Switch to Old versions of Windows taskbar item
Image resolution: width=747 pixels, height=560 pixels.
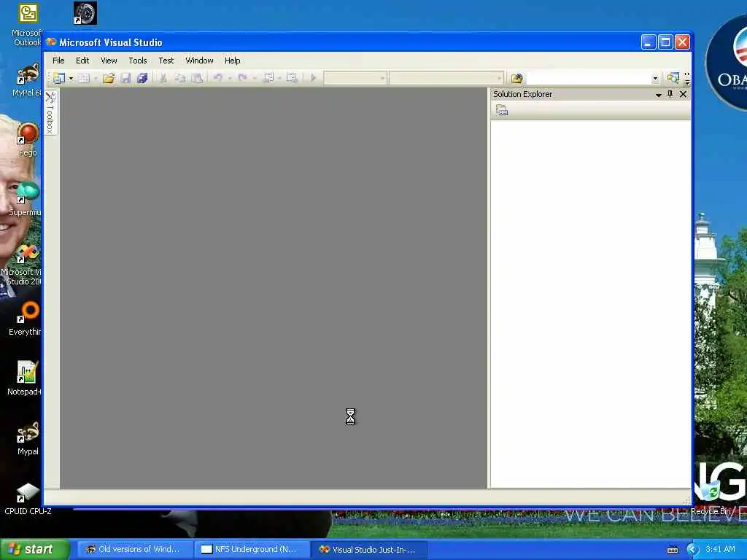(x=135, y=550)
